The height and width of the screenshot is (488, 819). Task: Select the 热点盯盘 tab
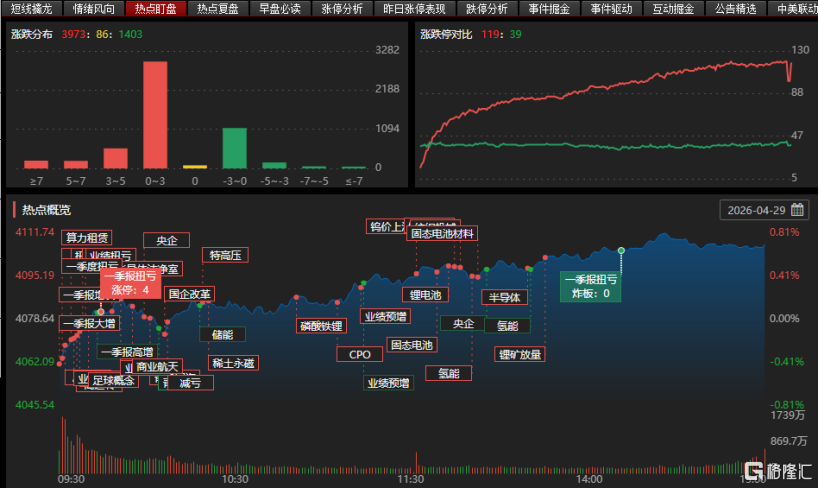point(156,8)
